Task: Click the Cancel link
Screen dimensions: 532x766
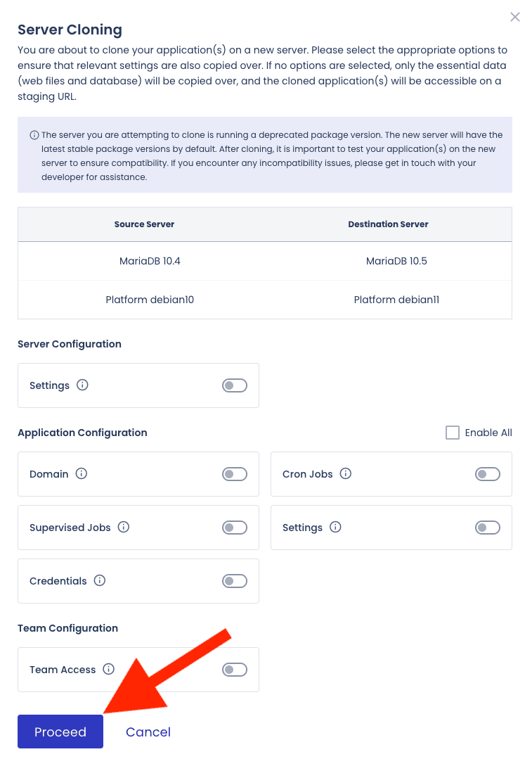Action: tap(148, 732)
